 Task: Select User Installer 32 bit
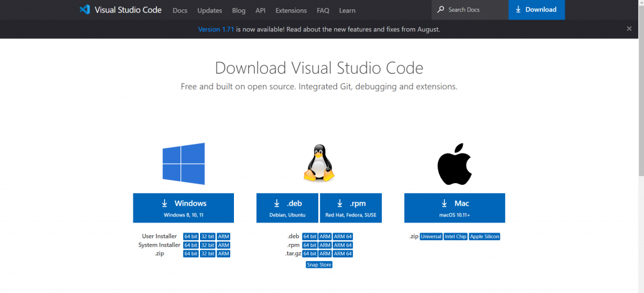[208, 236]
